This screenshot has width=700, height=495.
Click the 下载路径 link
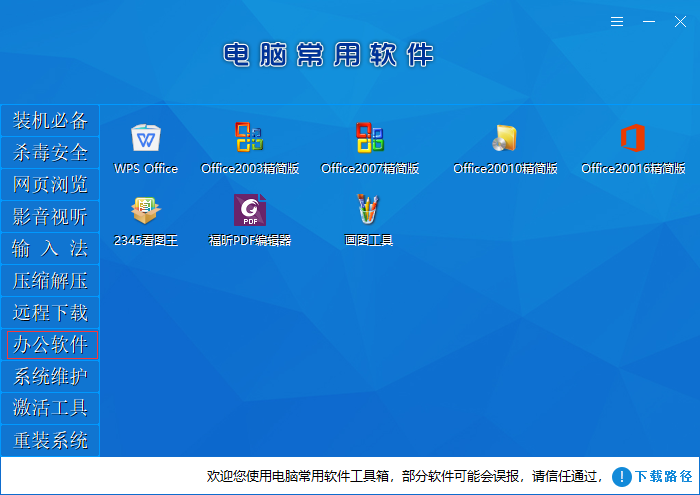(664, 476)
